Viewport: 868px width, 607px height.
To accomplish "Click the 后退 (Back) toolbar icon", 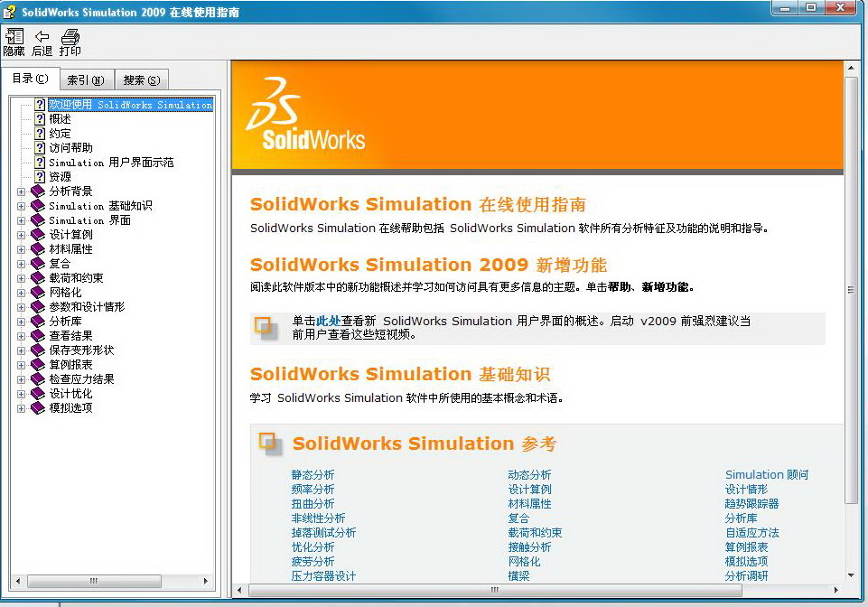I will tap(42, 41).
